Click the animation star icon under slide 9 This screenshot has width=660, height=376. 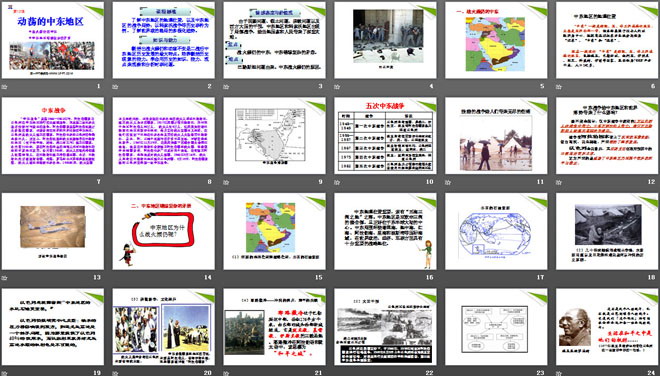(x=226, y=182)
